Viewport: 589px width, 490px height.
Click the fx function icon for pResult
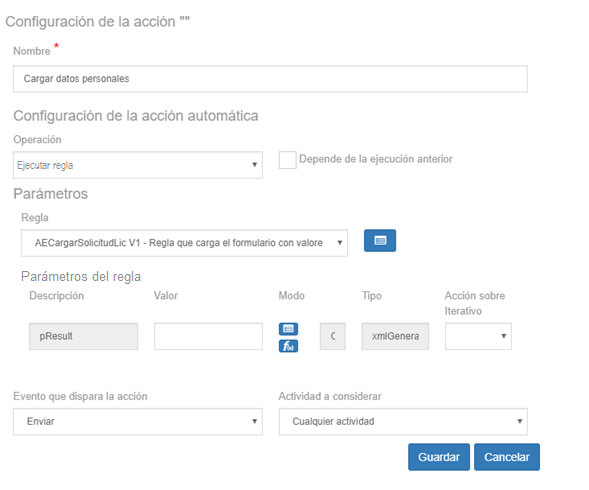[288, 346]
